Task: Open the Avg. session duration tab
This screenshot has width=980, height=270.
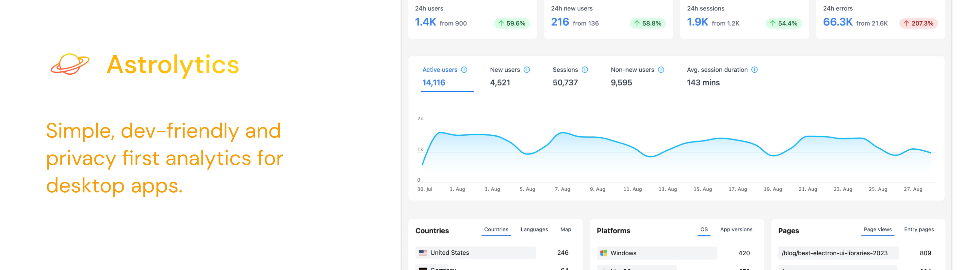Action: pyautogui.click(x=722, y=76)
